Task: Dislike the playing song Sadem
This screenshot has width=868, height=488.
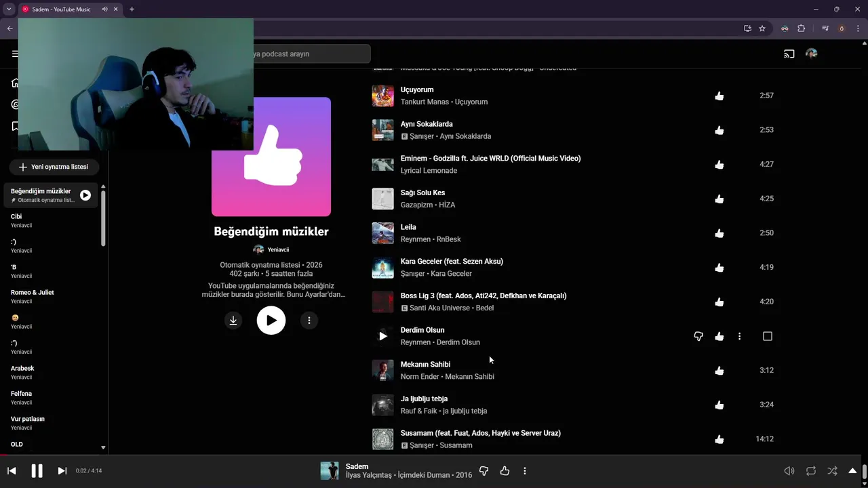Action: [484, 470]
